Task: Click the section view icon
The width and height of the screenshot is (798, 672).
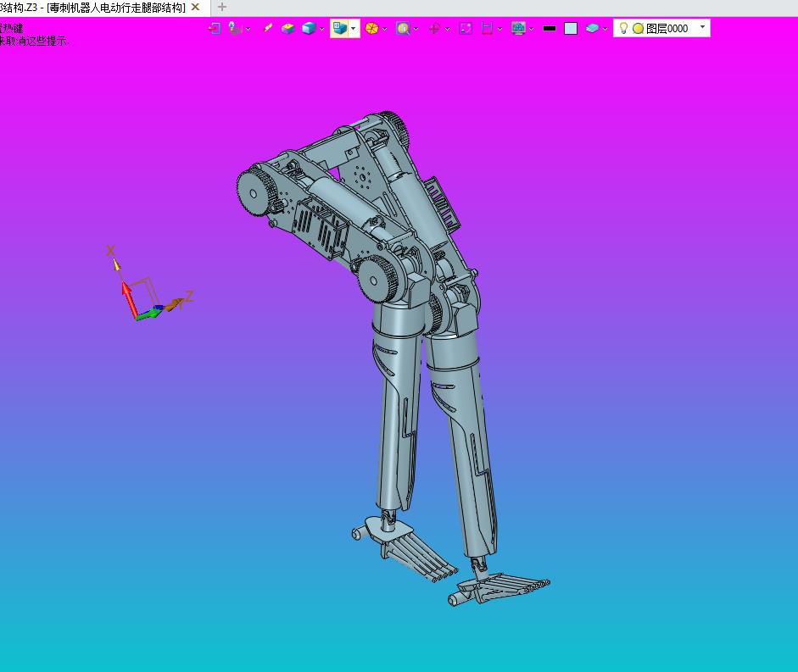Action: tap(487, 28)
